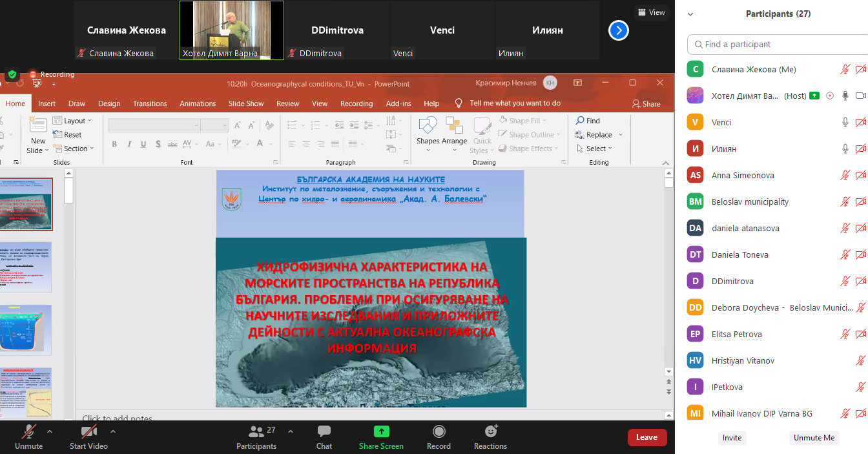868x454 pixels.
Task: Open the Section dropdown in PowerPoint
Action: (74, 149)
